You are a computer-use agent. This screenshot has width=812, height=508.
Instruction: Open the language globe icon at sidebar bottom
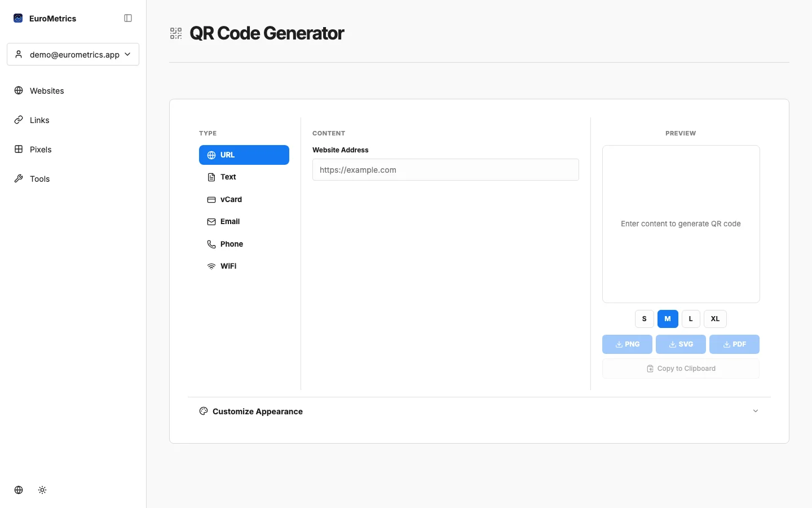coord(19,490)
